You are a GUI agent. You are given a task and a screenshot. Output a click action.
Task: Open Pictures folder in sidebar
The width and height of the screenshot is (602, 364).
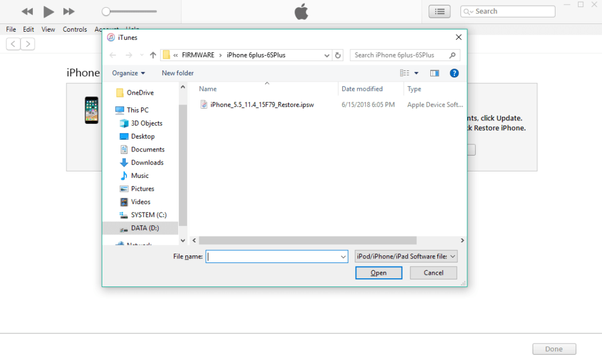[x=142, y=188]
